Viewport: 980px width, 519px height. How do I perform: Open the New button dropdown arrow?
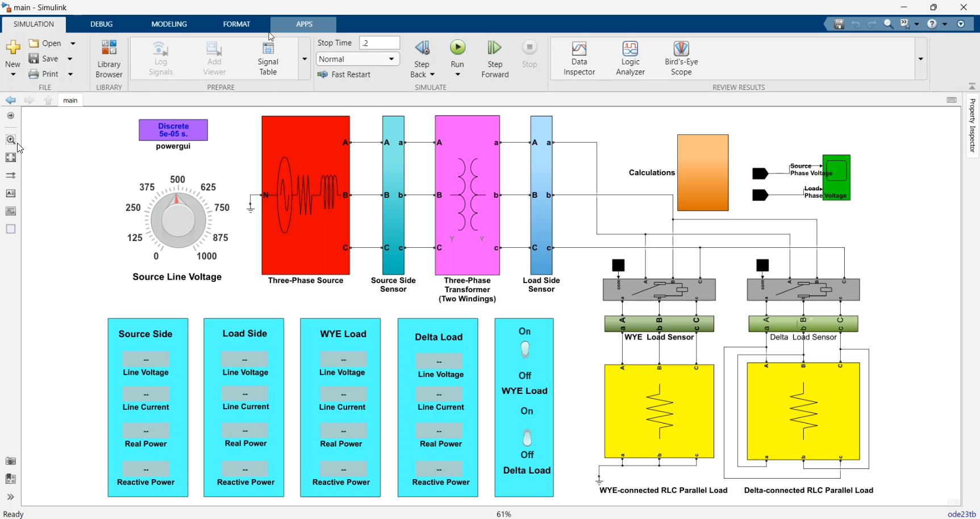tap(12, 74)
